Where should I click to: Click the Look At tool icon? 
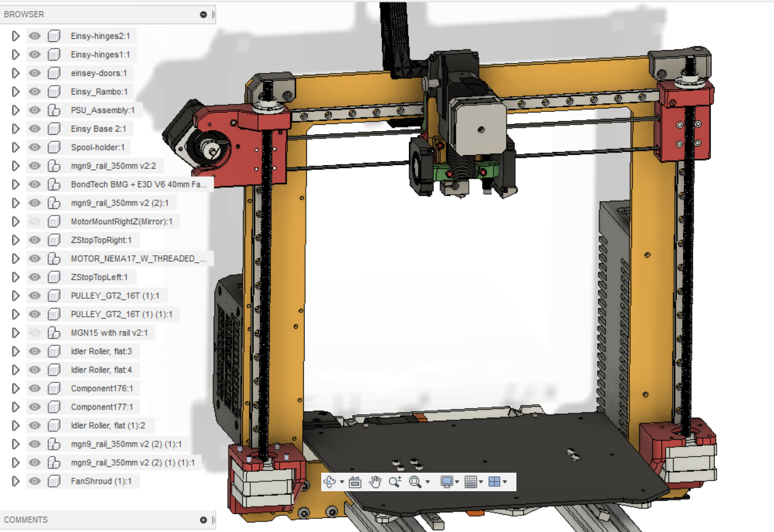click(x=355, y=482)
